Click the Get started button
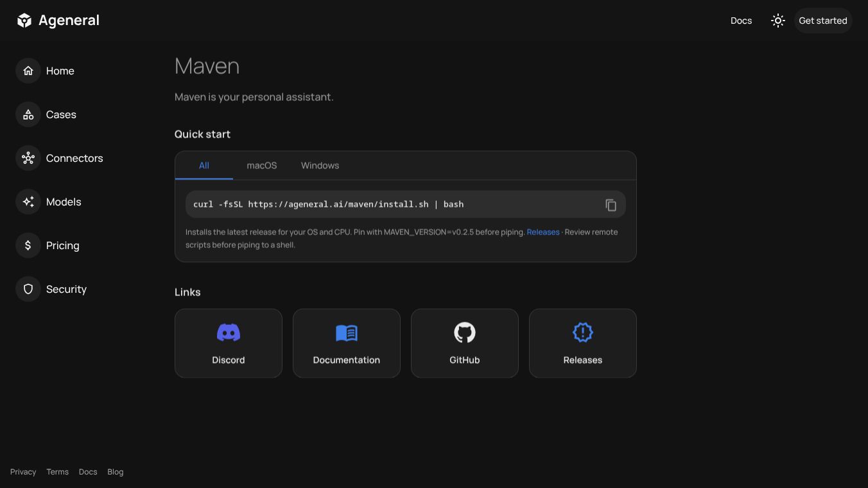This screenshot has width=868, height=488. pyautogui.click(x=823, y=21)
